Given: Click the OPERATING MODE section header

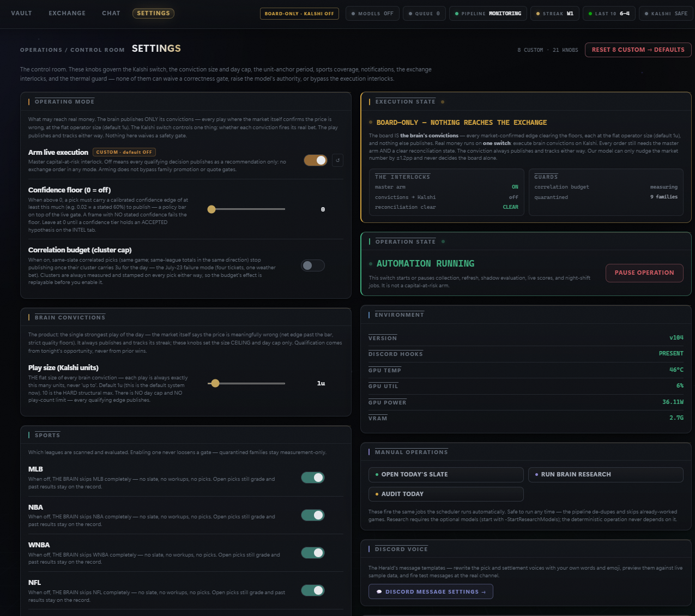Looking at the screenshot, I should pyautogui.click(x=64, y=102).
